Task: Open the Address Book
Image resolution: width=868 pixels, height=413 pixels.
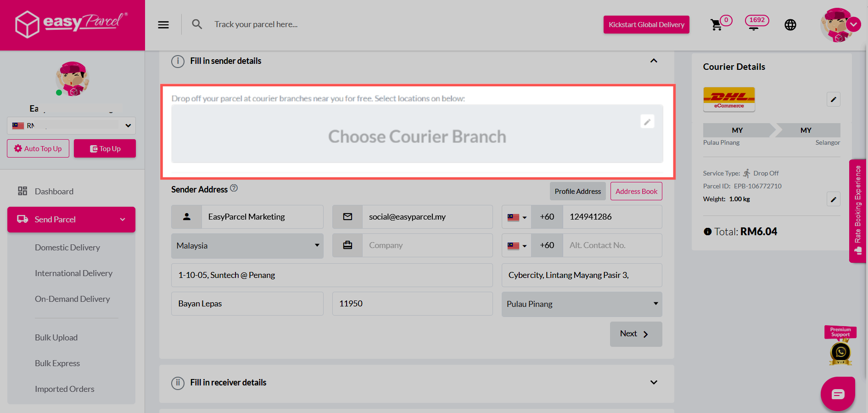Action: pyautogui.click(x=636, y=191)
